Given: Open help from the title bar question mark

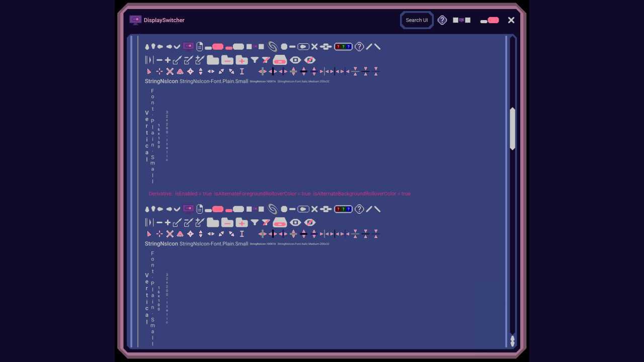Looking at the screenshot, I should (x=442, y=20).
